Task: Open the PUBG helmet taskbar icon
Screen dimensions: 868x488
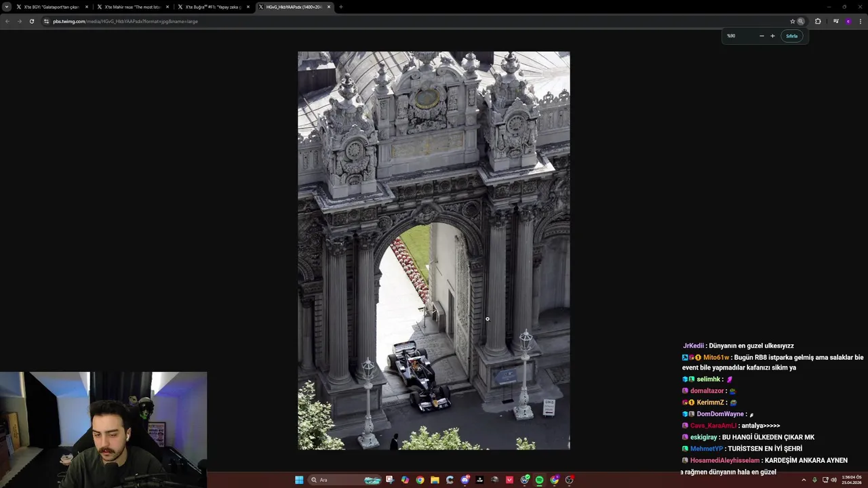Action: tap(495, 480)
